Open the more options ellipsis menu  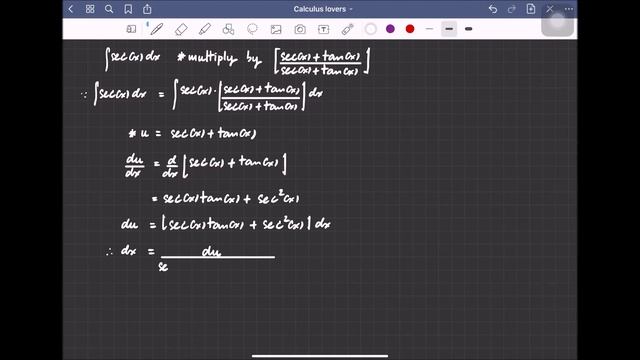(x=569, y=9)
